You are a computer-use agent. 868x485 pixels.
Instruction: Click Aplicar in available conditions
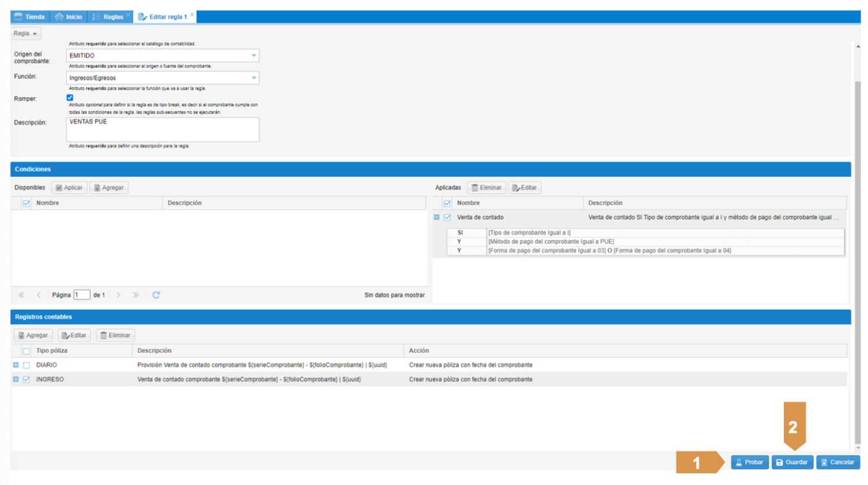pyautogui.click(x=69, y=188)
